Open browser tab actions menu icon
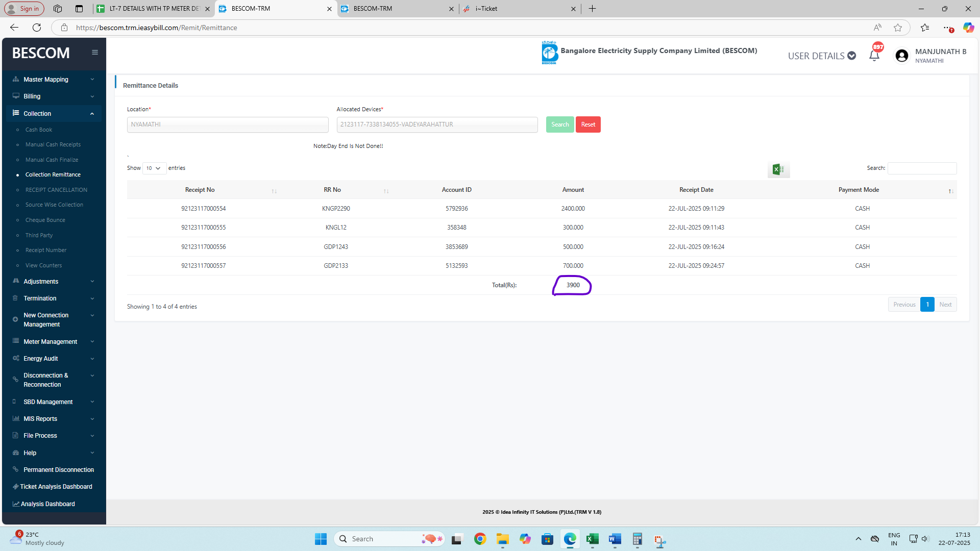This screenshot has height=551, width=980. (x=79, y=9)
